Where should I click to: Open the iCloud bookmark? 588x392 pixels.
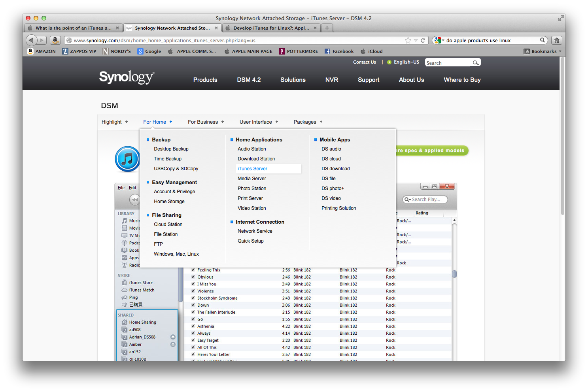371,51
